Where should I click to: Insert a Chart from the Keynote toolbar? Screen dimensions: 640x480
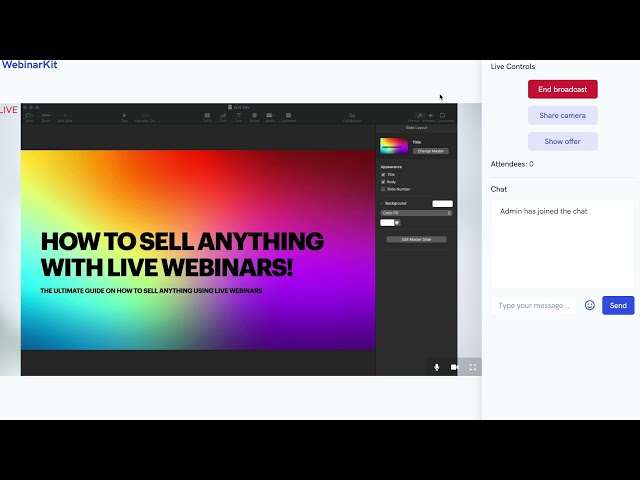point(223,116)
